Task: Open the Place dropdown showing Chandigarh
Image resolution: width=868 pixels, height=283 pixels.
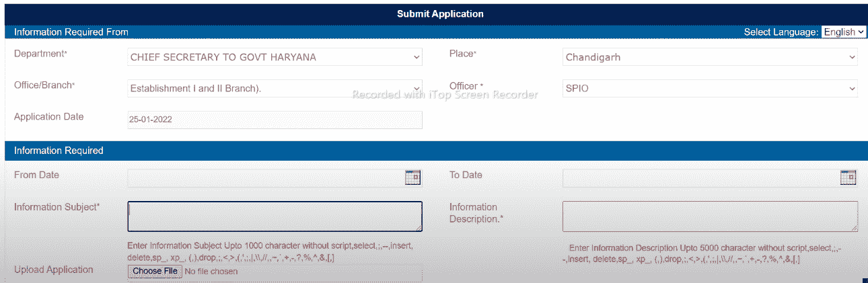Action: coord(710,57)
